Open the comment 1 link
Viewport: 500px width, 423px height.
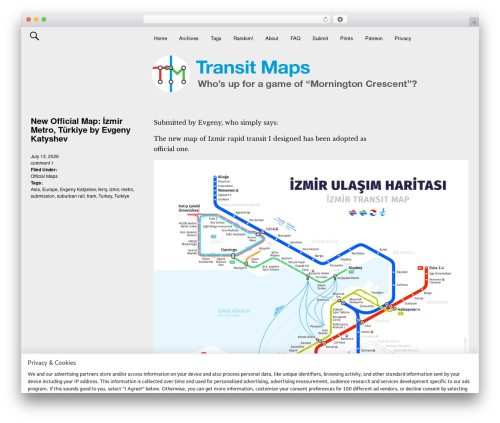pyautogui.click(x=42, y=163)
